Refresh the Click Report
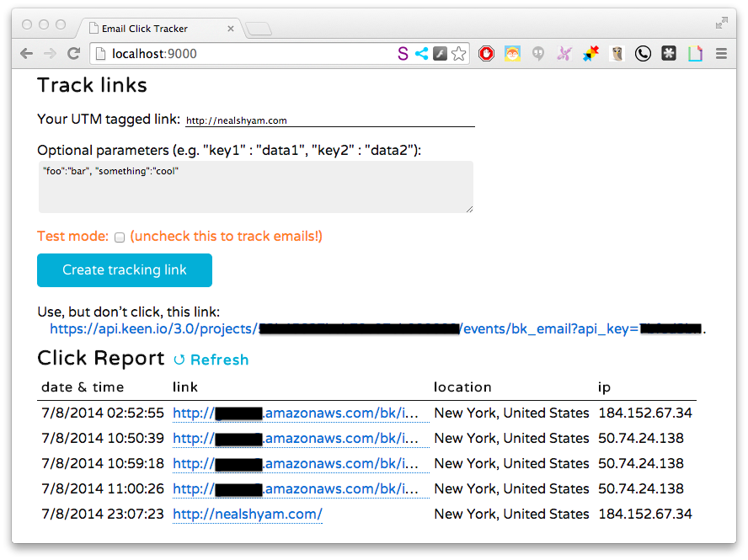 (x=211, y=360)
